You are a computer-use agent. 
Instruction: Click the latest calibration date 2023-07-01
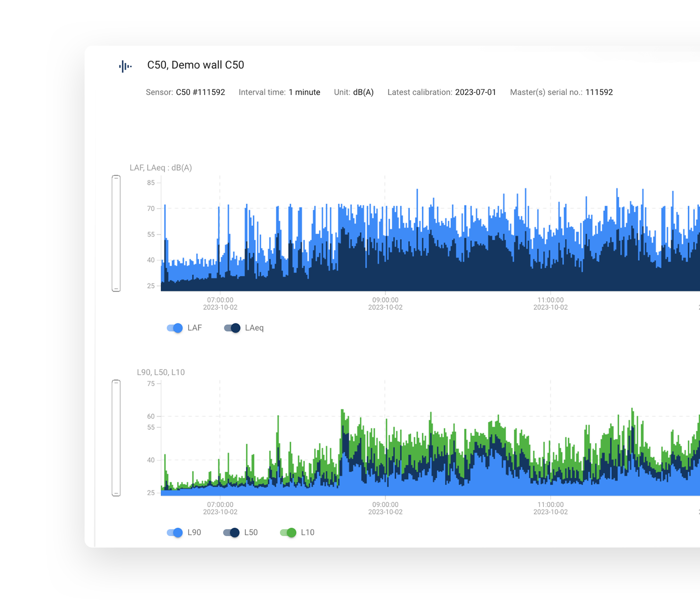coord(475,92)
